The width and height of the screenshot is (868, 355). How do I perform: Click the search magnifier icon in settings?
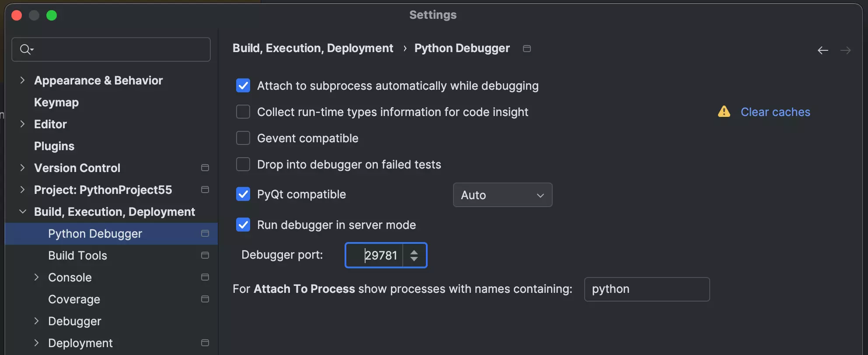pos(26,49)
